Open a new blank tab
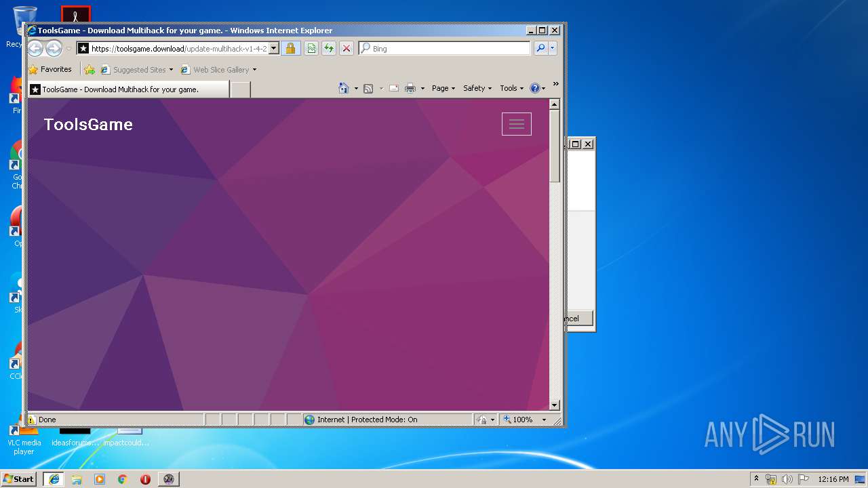The width and height of the screenshot is (868, 488). [x=240, y=89]
